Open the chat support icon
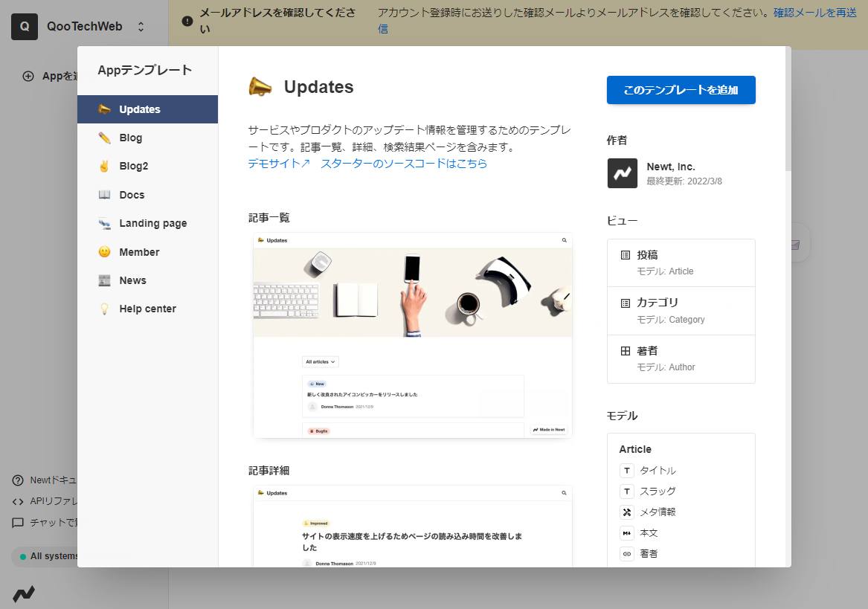This screenshot has width=868, height=609. pos(18,523)
